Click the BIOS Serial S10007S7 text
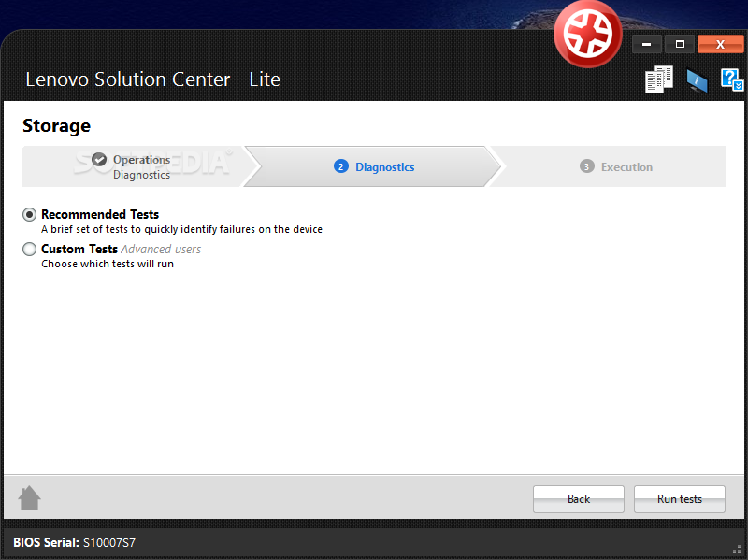 (75, 542)
